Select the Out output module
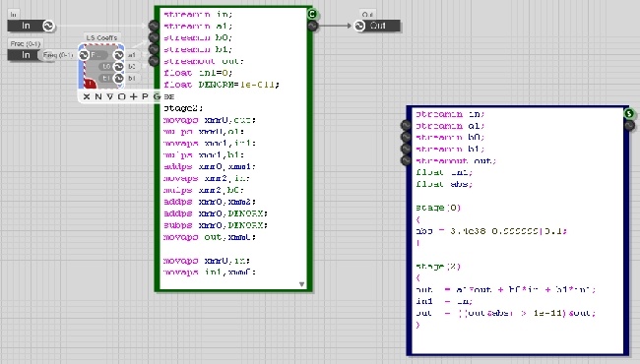640x364 pixels. (x=377, y=26)
